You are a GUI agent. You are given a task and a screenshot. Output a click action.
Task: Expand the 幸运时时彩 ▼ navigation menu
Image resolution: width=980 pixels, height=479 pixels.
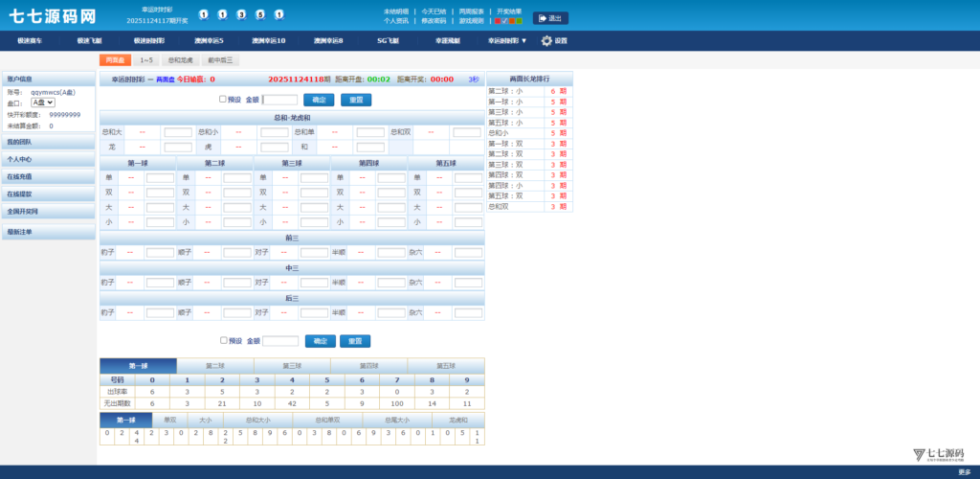pos(507,40)
